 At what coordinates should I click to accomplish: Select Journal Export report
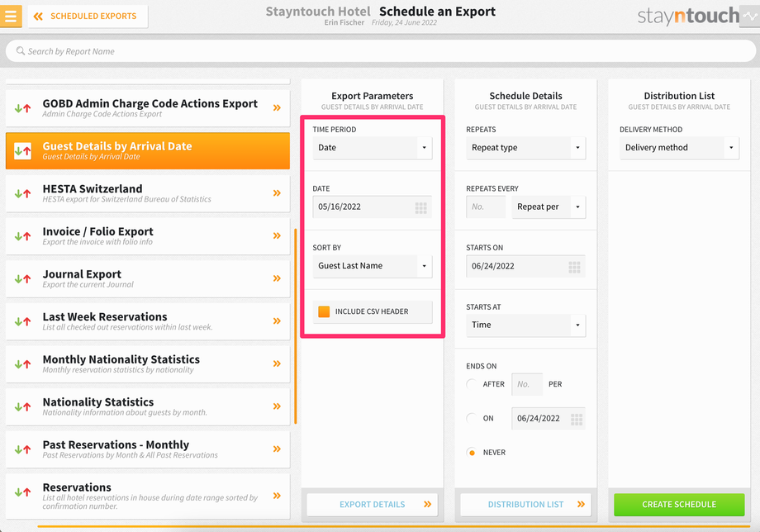click(x=148, y=278)
